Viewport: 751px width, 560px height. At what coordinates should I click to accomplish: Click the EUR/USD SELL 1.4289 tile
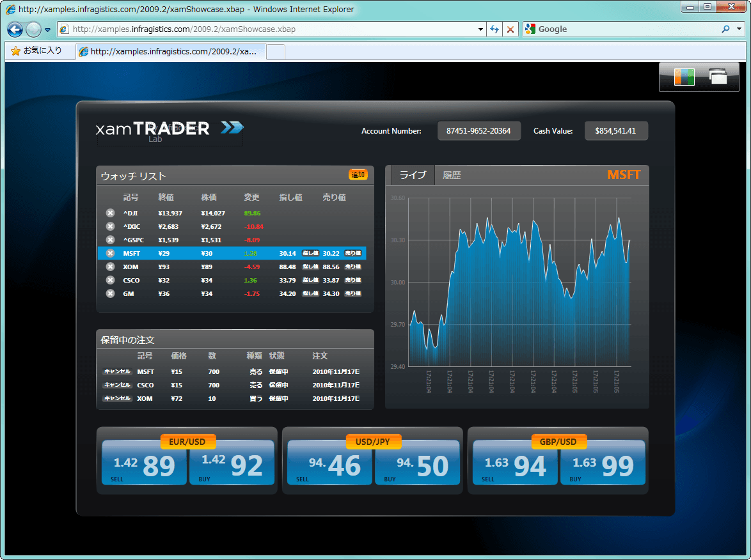point(144,463)
